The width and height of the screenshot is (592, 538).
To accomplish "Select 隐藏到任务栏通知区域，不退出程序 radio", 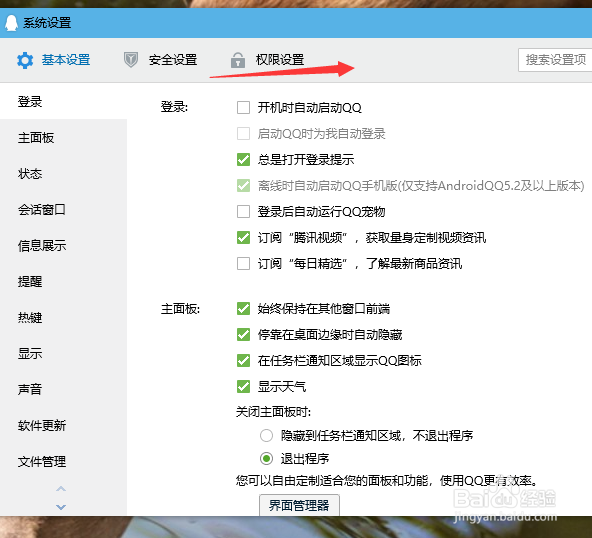I will pyautogui.click(x=266, y=436).
